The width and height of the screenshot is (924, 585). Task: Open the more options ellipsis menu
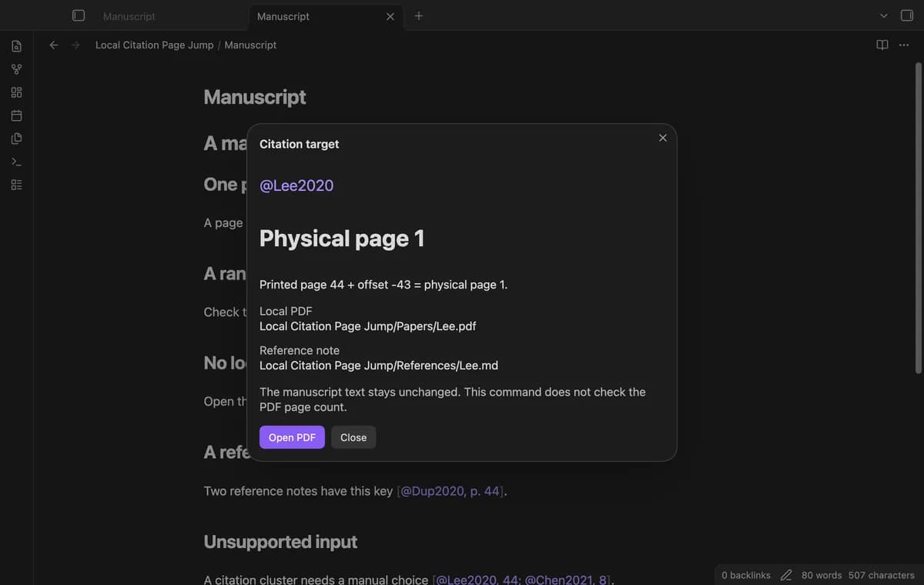(x=904, y=45)
